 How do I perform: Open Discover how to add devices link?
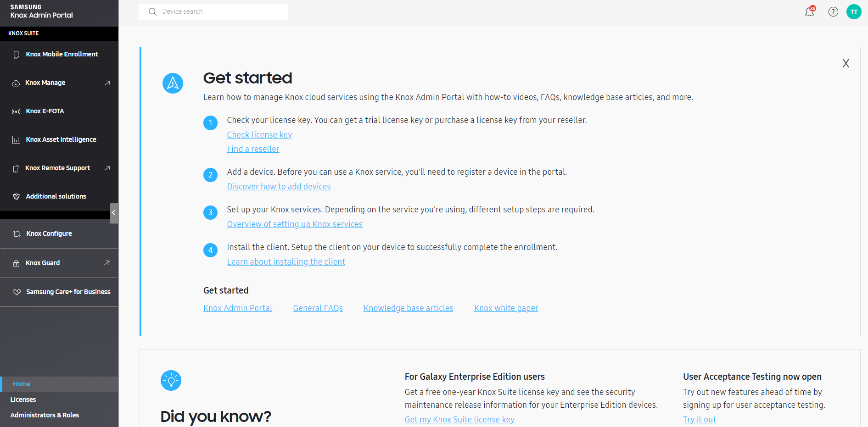[279, 187]
